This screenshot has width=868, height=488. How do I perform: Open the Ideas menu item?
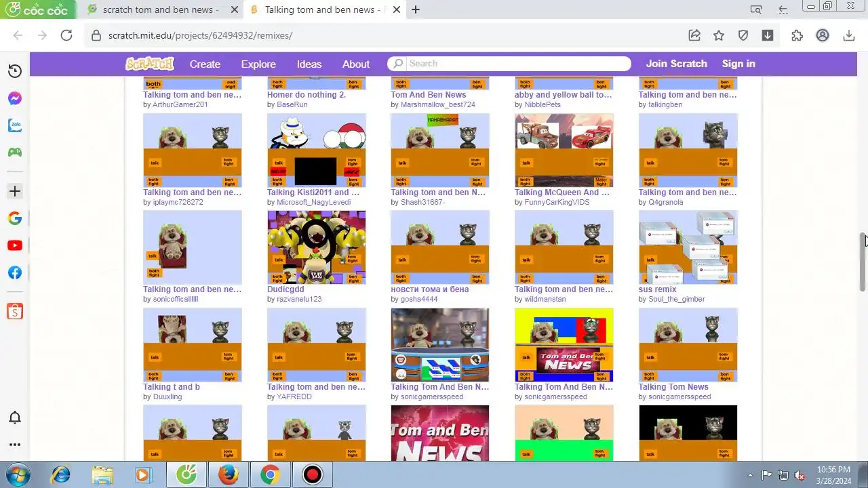pos(309,64)
